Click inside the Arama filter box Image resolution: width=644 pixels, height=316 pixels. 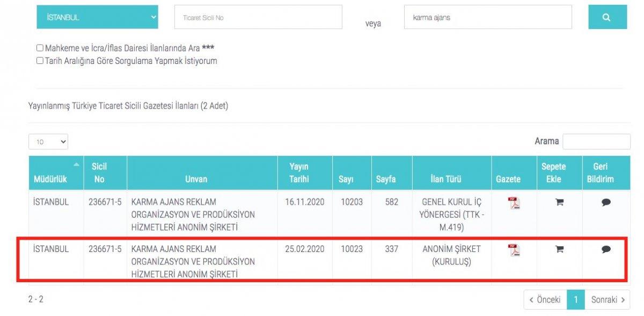point(597,141)
